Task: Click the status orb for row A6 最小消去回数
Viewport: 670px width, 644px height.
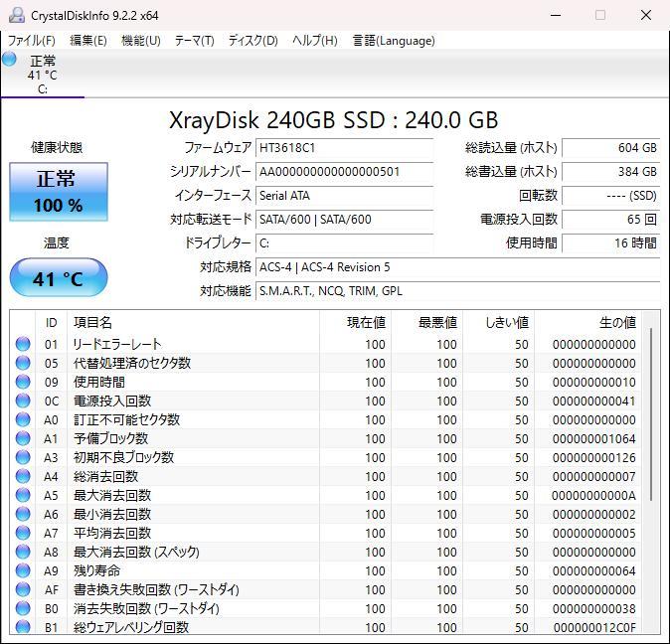Action: [x=23, y=514]
